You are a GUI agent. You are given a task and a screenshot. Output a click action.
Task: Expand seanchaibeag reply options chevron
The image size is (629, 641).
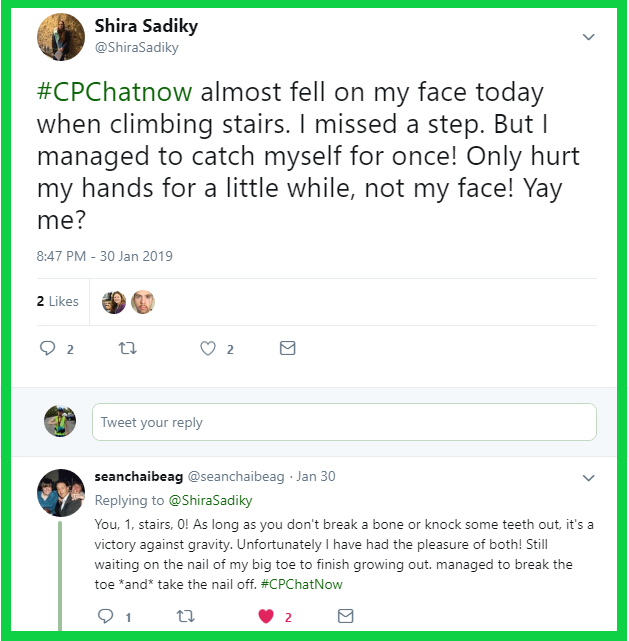pyautogui.click(x=588, y=478)
